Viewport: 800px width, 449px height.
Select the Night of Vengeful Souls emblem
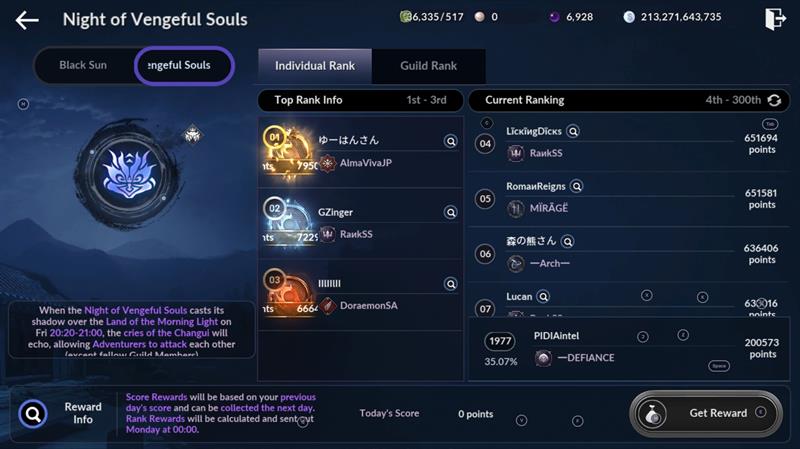click(129, 174)
